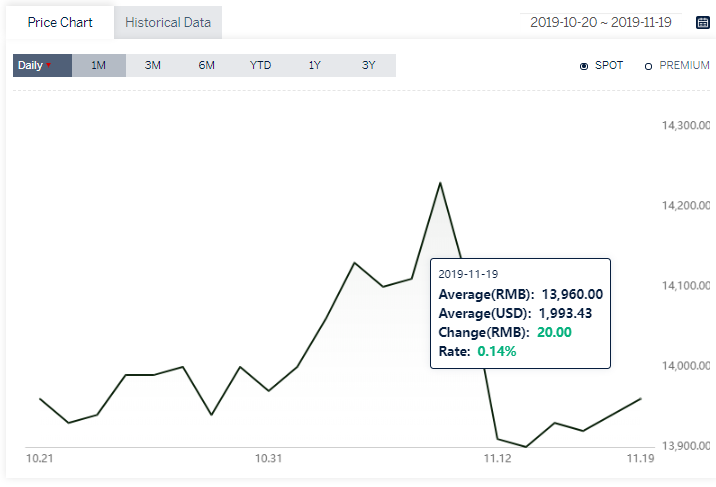Click the 11.19 endpoint on the price line
716x487 pixels.
coord(641,398)
